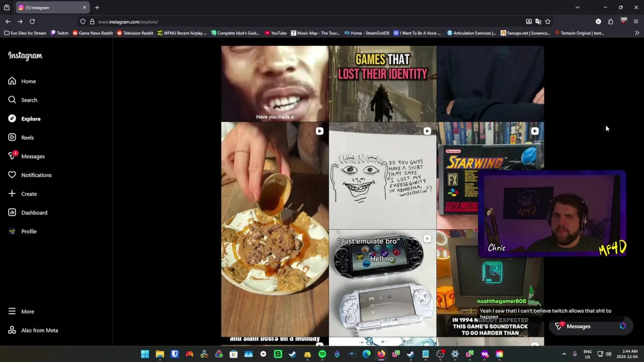Open Fun Sites for Stream bookmark folder
This screenshot has width=644, height=362.
click(x=25, y=33)
